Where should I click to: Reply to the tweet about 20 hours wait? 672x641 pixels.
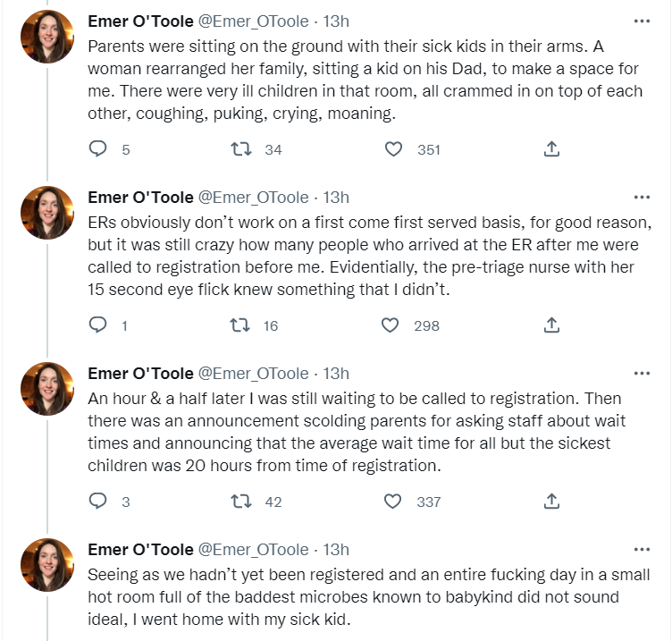point(98,502)
